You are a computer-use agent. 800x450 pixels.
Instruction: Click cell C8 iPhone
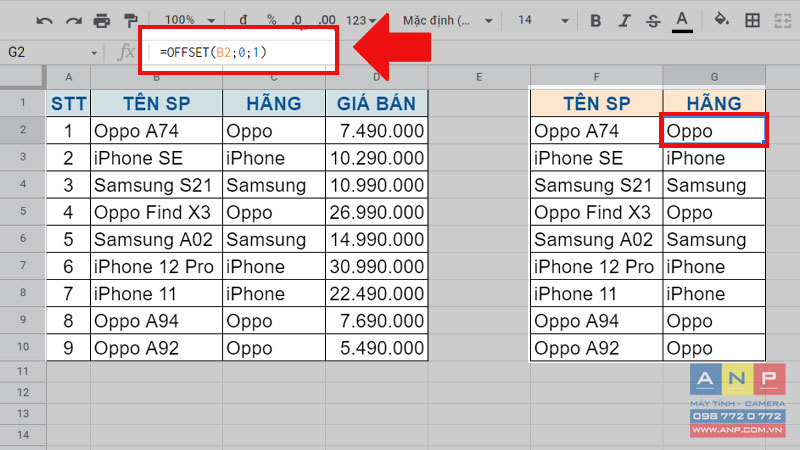pos(274,294)
